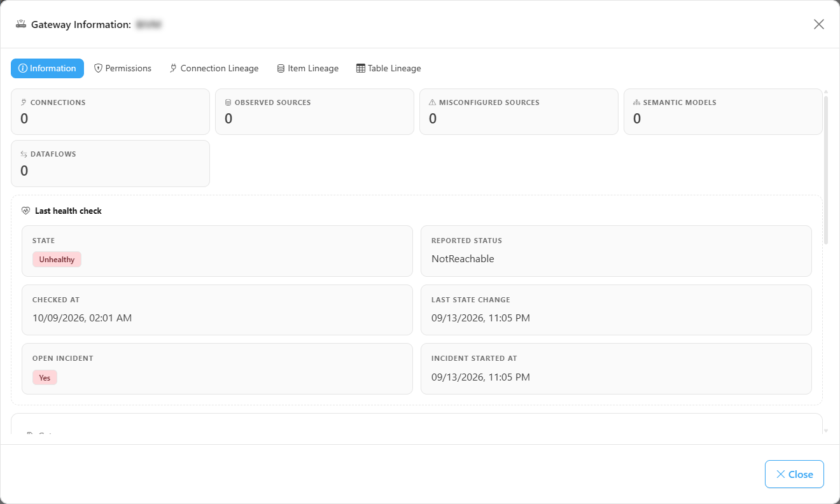
Task: Click the Connections count value 0
Action: point(24,119)
